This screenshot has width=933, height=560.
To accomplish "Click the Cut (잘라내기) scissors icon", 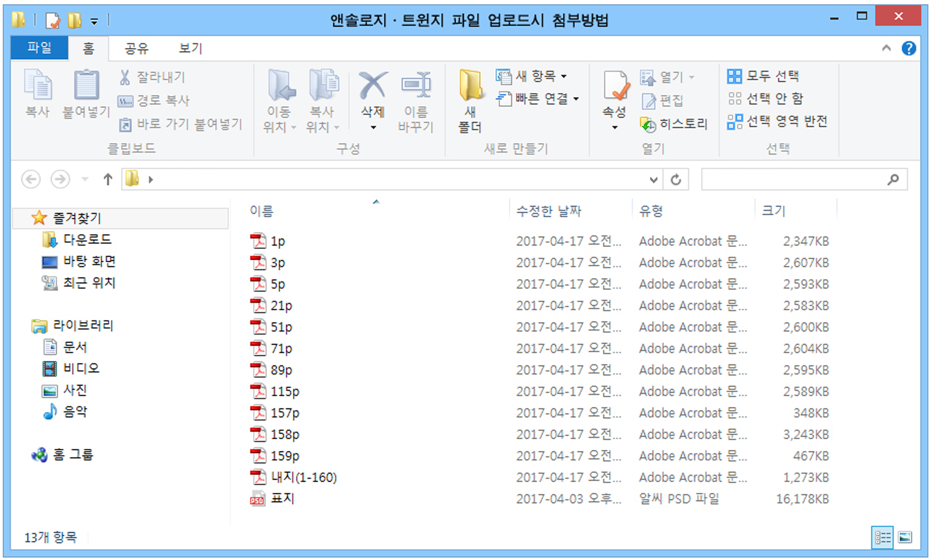I will point(125,77).
